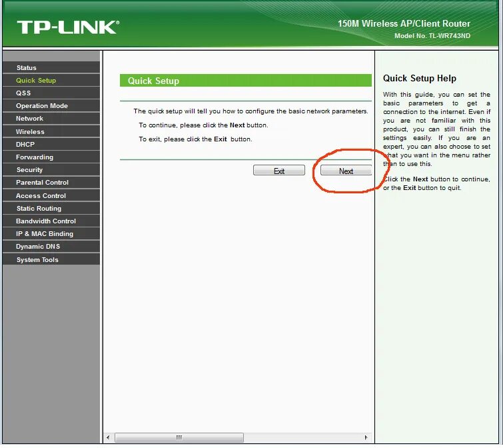Go to Static Routing
Screen dimensions: 503x448
pos(51,208)
